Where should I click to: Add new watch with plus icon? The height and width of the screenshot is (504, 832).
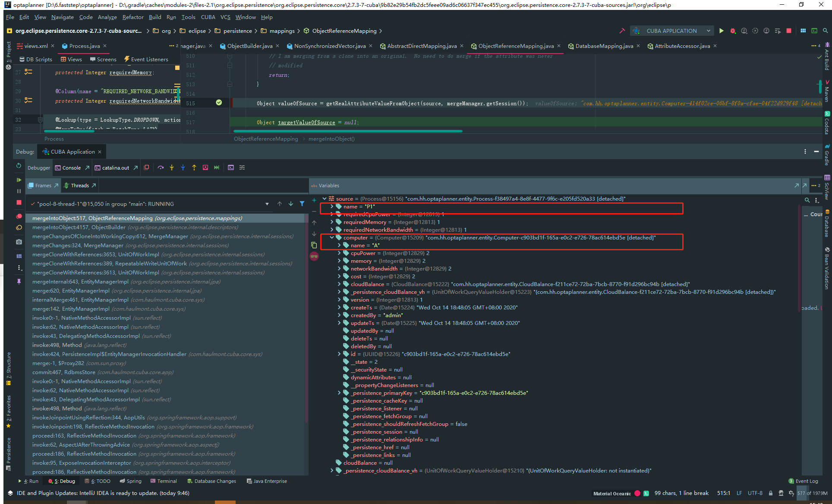click(314, 200)
